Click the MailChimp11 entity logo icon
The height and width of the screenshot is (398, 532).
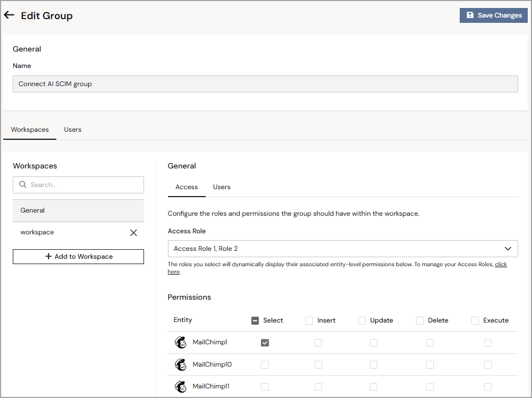(181, 386)
